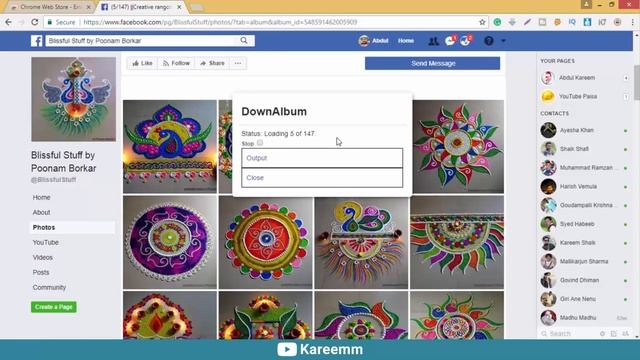Open chat with Kareem Shaik
This screenshot has height=360, width=640.
click(584, 243)
